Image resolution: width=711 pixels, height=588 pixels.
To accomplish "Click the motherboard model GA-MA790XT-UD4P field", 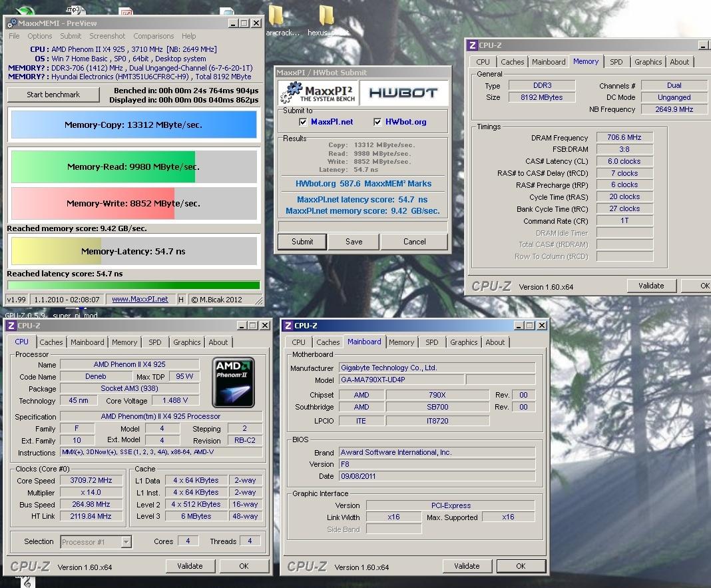I will [x=401, y=380].
